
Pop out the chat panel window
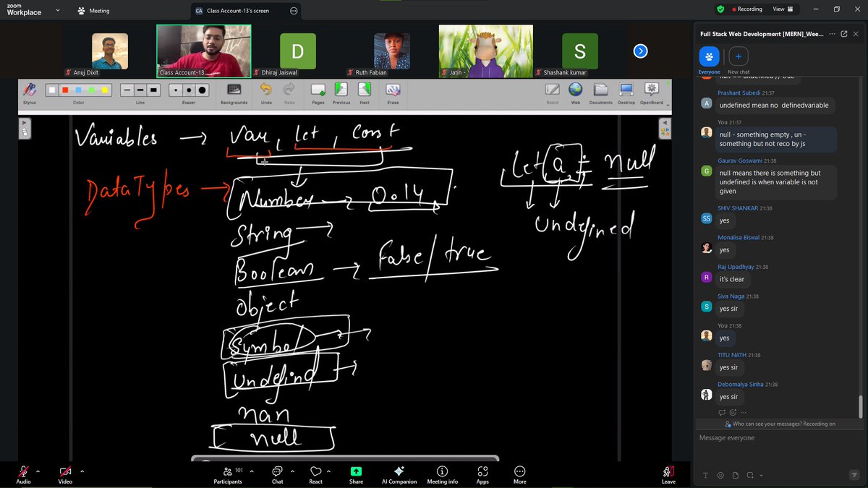tap(843, 34)
